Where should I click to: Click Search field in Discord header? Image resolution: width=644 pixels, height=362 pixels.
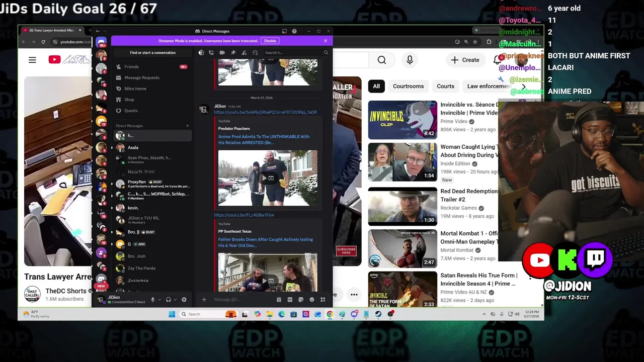(x=296, y=52)
